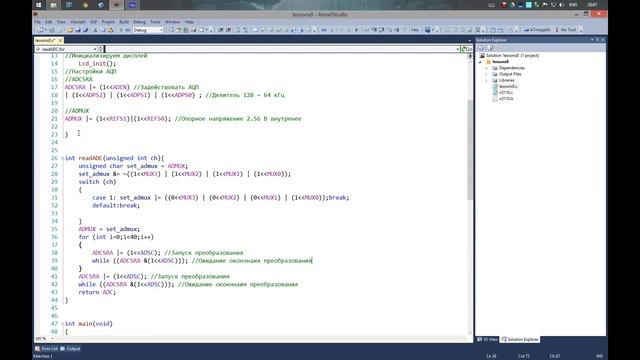Select n5110.h in Solution Explorer

506,98
